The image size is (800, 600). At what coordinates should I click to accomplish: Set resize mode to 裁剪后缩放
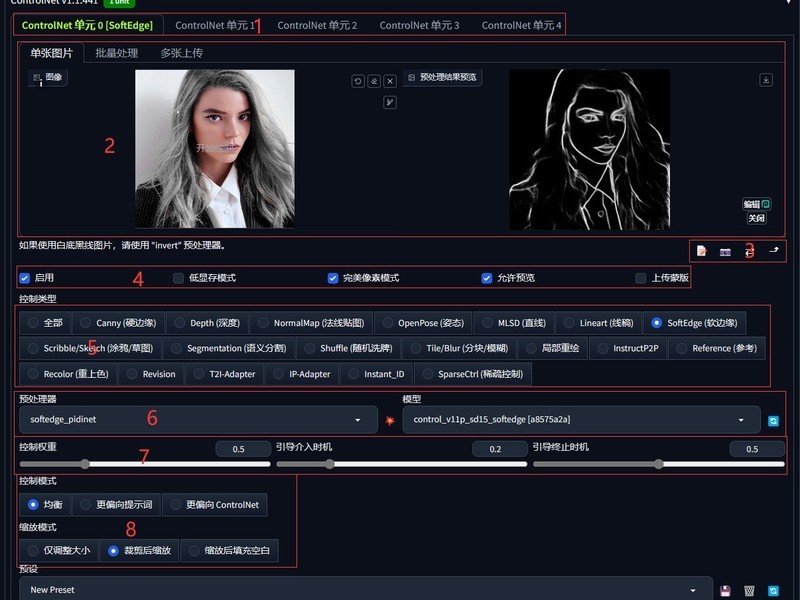[x=139, y=551]
